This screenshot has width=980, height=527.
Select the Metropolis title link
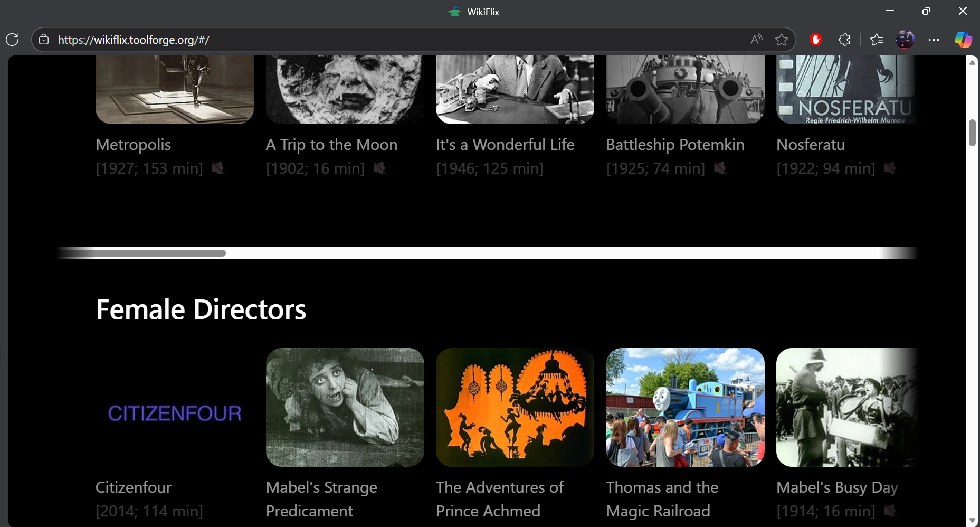[134, 145]
